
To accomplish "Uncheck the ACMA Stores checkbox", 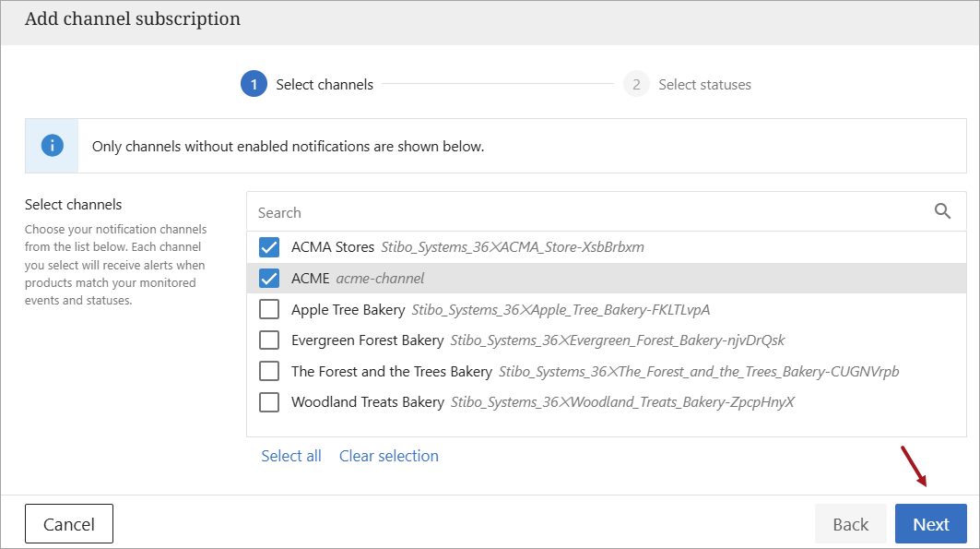I will [269, 247].
